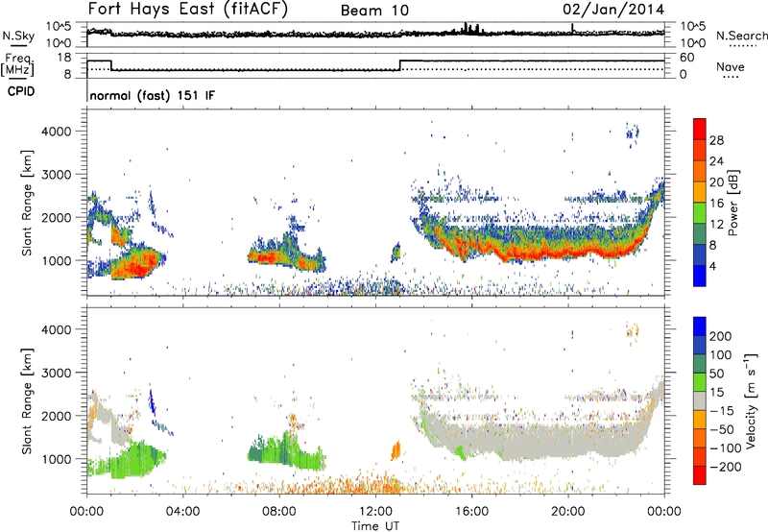Screen dimensions: 768x532
Task: Click the "12:00" time tick label
Action: 375,512
